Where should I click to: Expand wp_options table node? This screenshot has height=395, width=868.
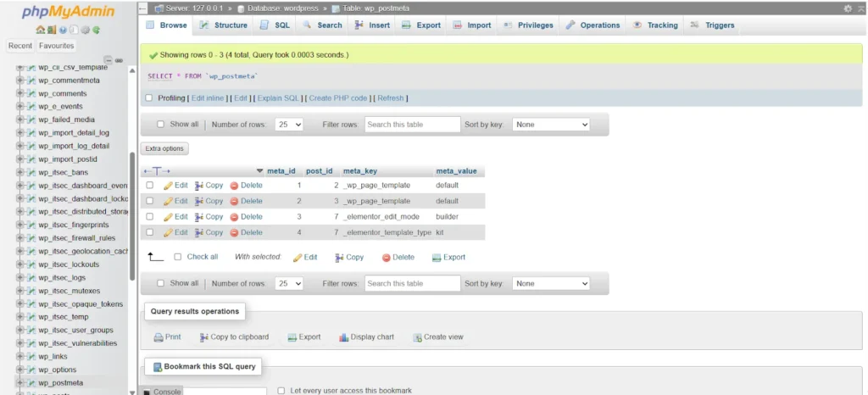coord(20,370)
